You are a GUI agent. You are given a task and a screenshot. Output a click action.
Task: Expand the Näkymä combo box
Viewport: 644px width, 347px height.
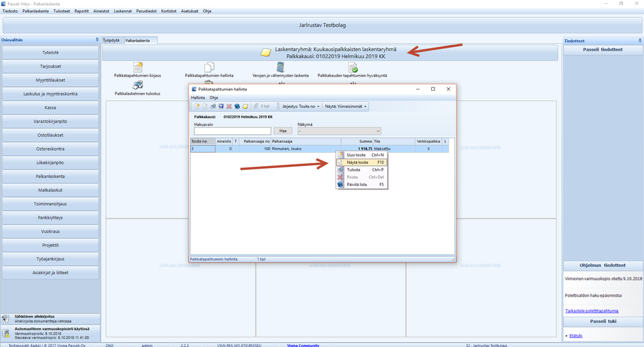(x=378, y=131)
